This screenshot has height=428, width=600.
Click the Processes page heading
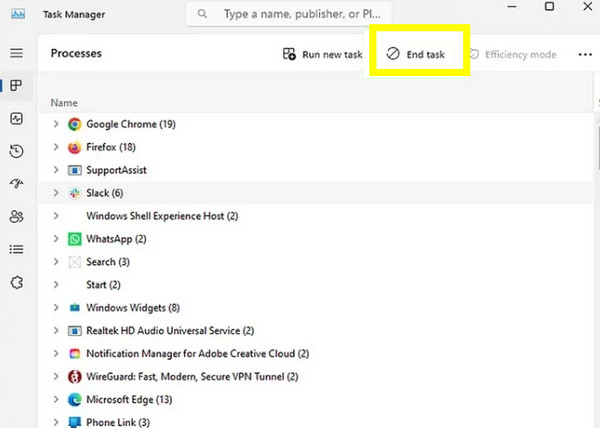(x=76, y=53)
